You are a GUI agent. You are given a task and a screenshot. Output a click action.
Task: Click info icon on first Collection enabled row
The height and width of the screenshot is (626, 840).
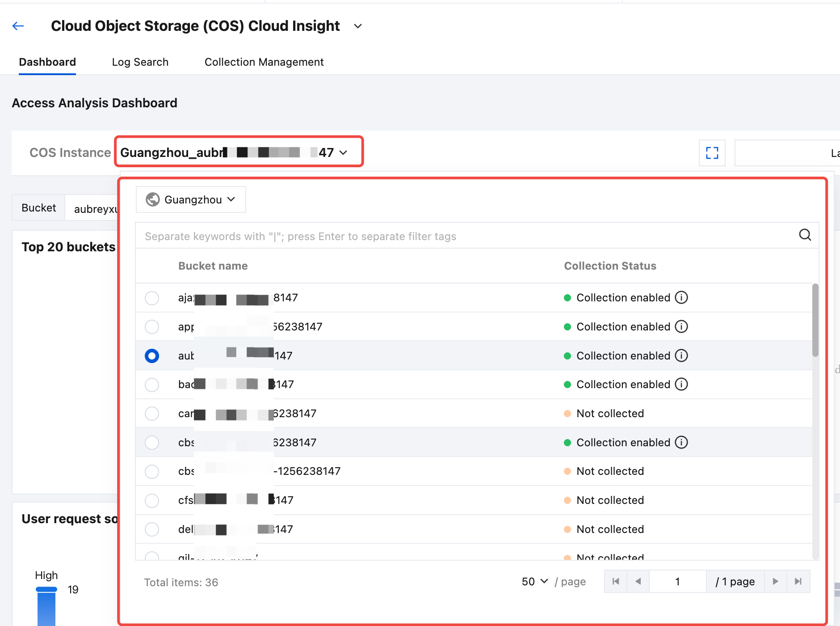[681, 298]
